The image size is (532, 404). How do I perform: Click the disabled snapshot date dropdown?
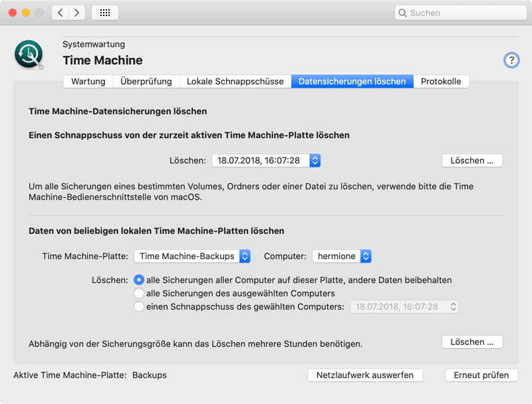(x=404, y=307)
